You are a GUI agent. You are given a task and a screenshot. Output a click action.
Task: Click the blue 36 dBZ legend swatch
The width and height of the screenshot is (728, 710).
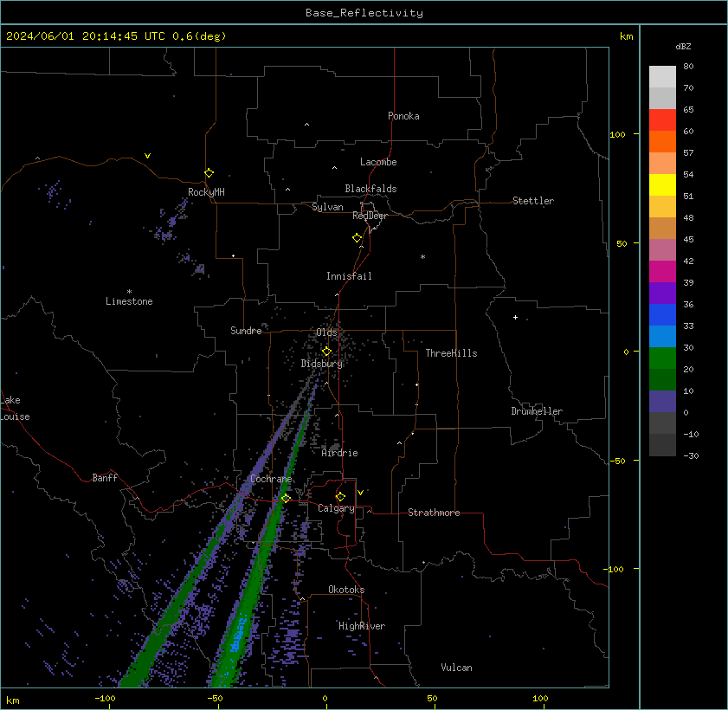coord(662,315)
